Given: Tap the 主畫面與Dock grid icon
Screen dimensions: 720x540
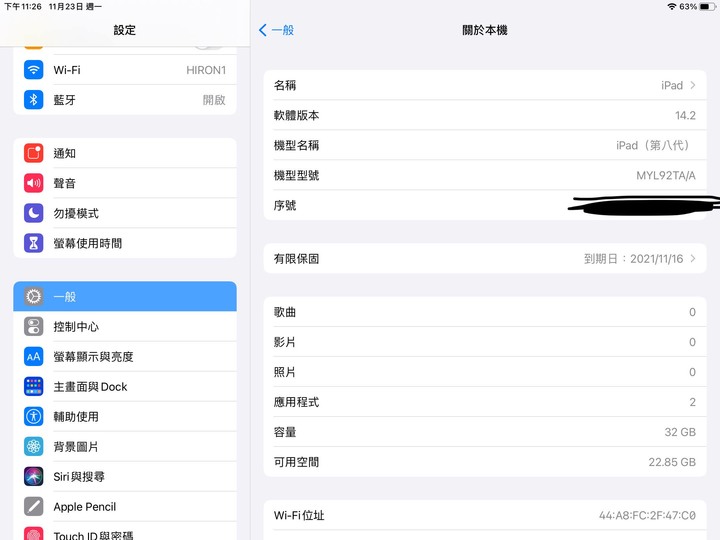Looking at the screenshot, I should [34, 386].
